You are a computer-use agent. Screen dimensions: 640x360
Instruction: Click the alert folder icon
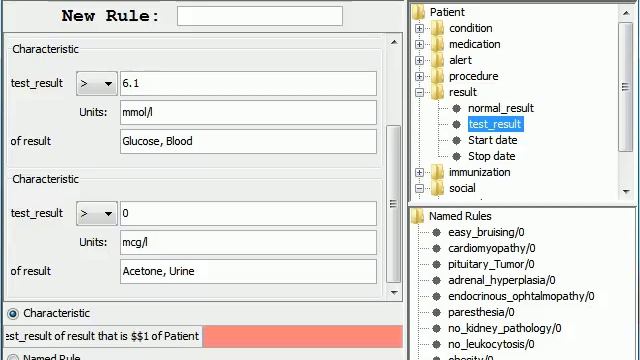pos(438,60)
